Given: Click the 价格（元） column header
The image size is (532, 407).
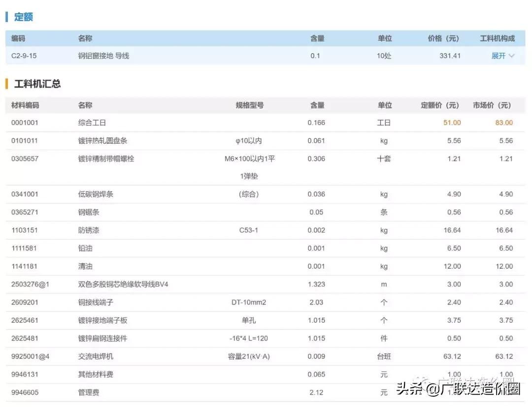Looking at the screenshot, I should pos(442,38).
